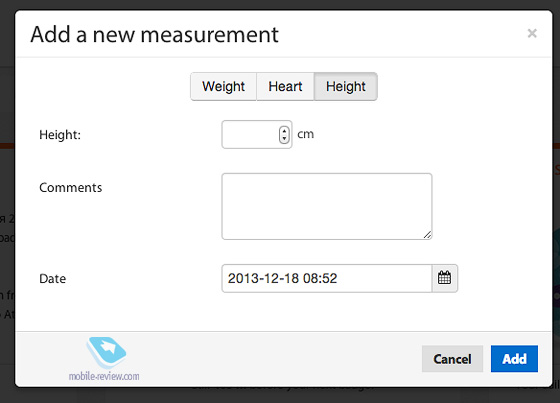
Task: Confirm with the blue Add button
Action: [514, 359]
